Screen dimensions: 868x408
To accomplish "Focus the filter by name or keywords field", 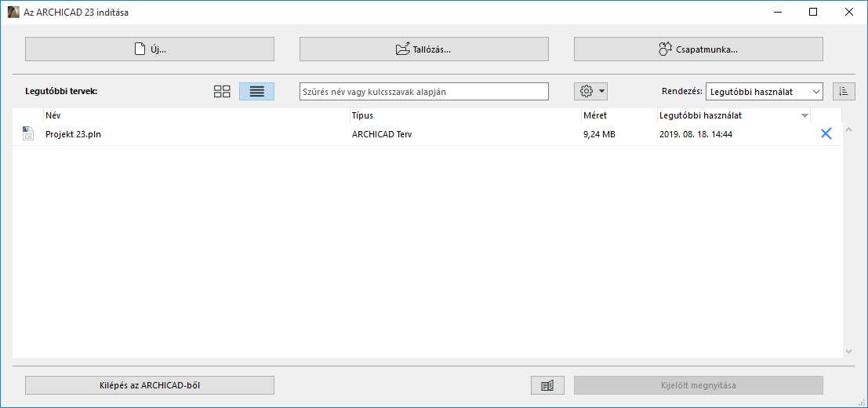I will [x=424, y=91].
